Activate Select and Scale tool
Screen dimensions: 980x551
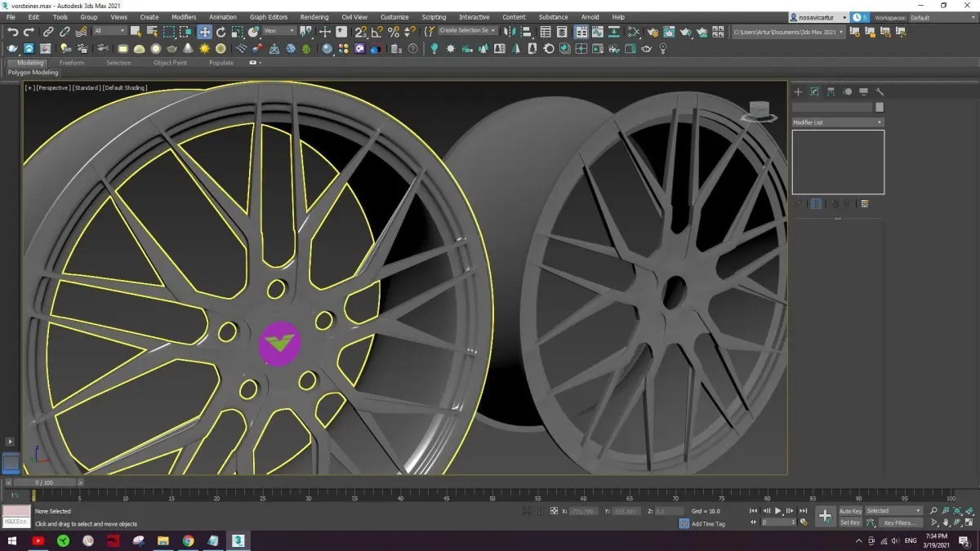[237, 31]
